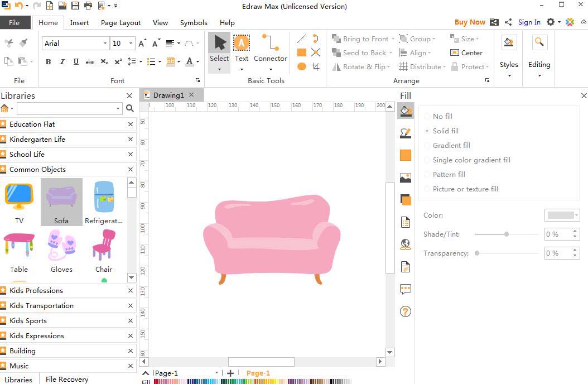Viewport: 588px width, 384px height.
Task: Click the Bold formatting icon
Action: point(49,61)
